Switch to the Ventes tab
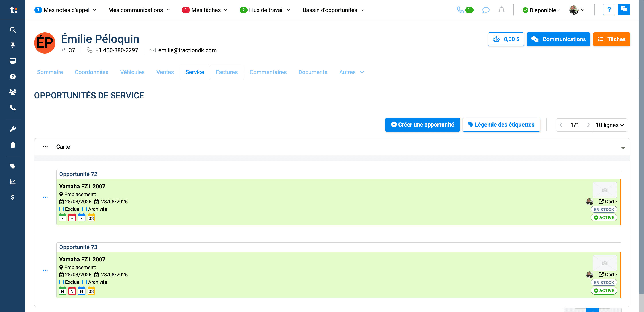 [x=165, y=72]
